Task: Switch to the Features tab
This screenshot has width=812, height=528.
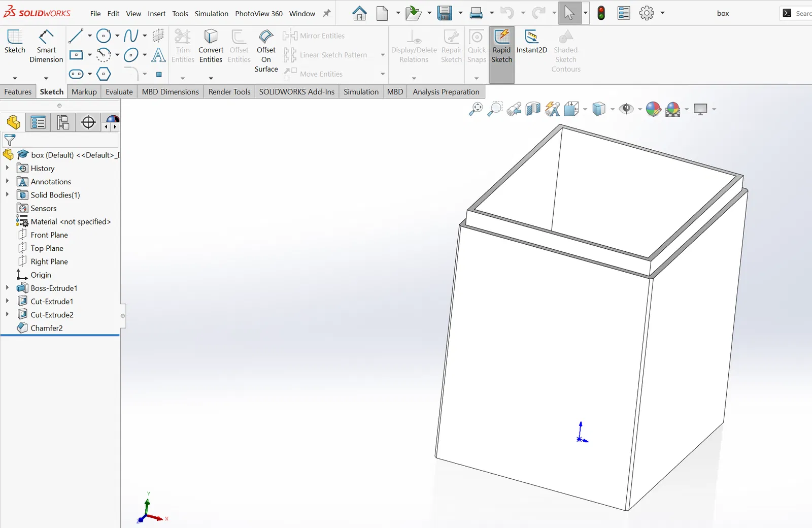Action: click(18, 92)
